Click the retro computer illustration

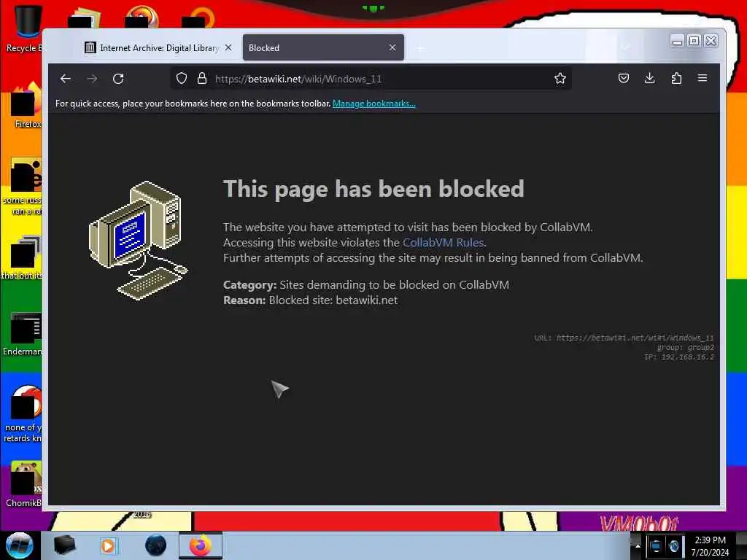pos(138,241)
